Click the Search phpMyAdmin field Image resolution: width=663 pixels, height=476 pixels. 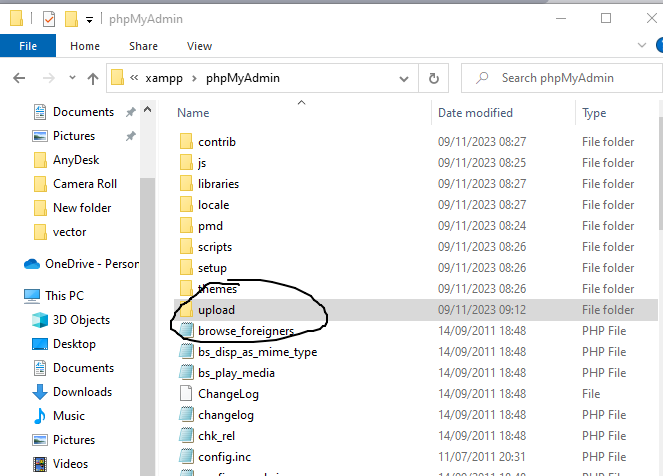click(x=562, y=78)
